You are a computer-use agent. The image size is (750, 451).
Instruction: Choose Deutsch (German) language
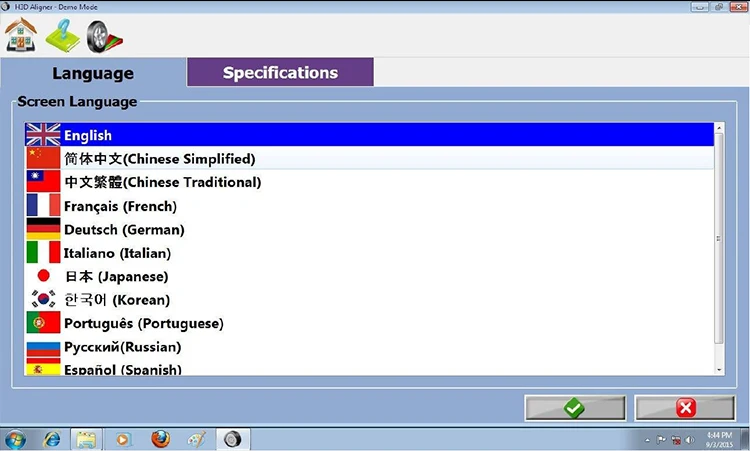[369, 229]
